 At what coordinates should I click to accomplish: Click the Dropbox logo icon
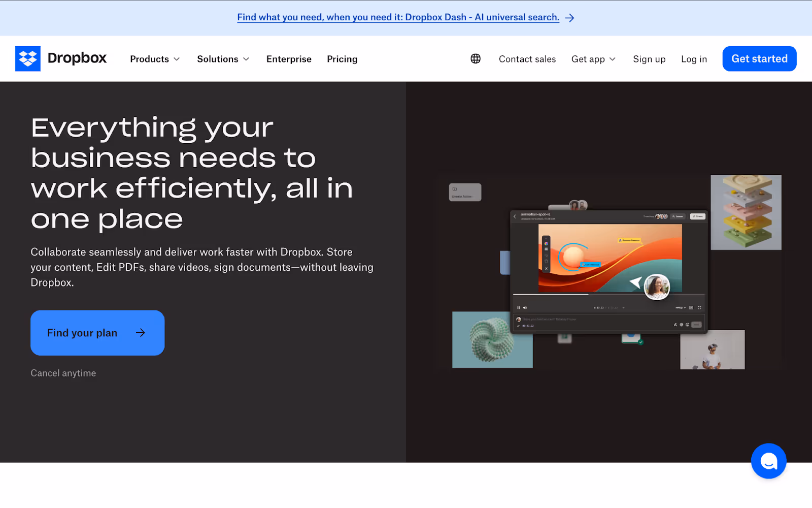(x=28, y=59)
